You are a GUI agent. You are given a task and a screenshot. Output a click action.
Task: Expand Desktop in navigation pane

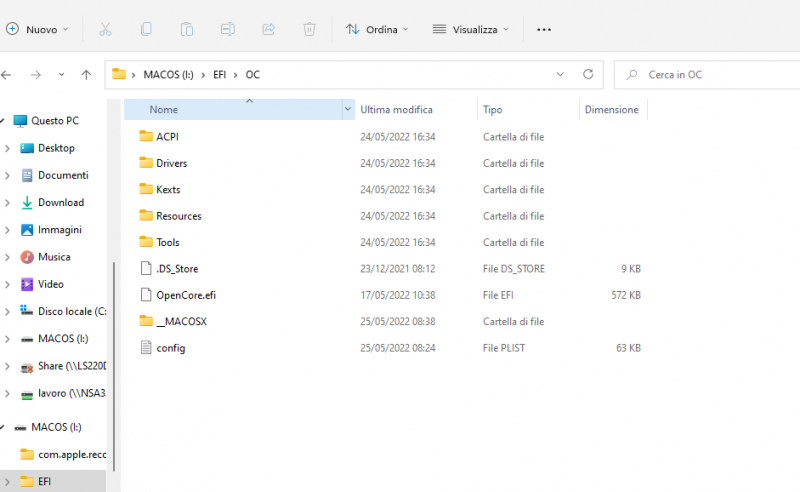[x=7, y=149]
